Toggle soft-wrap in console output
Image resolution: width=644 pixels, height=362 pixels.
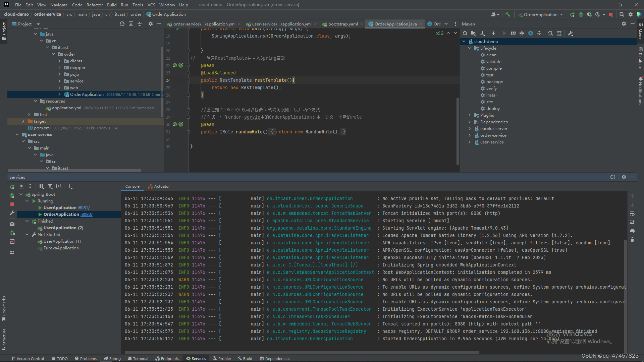click(632, 214)
